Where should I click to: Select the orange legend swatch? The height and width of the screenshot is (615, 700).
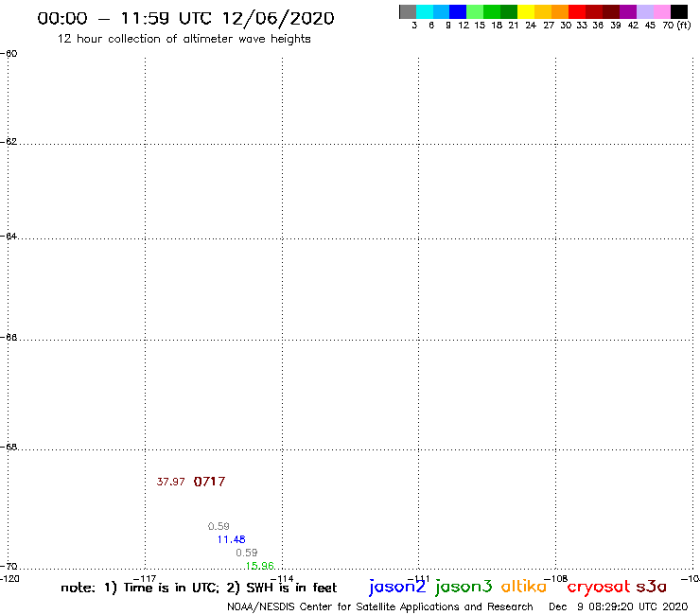tap(560, 11)
